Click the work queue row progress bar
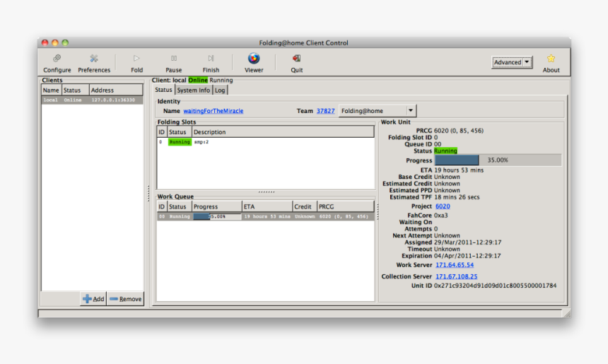The image size is (608, 364). [217, 216]
